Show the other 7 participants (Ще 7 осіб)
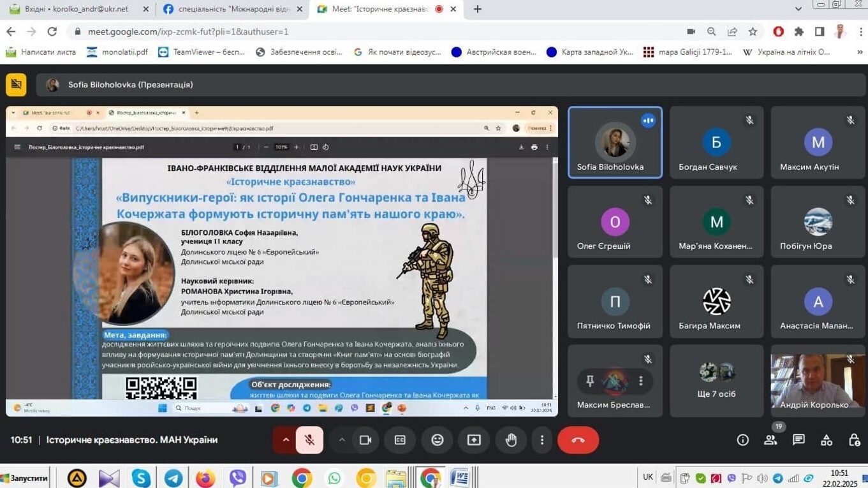 716,381
